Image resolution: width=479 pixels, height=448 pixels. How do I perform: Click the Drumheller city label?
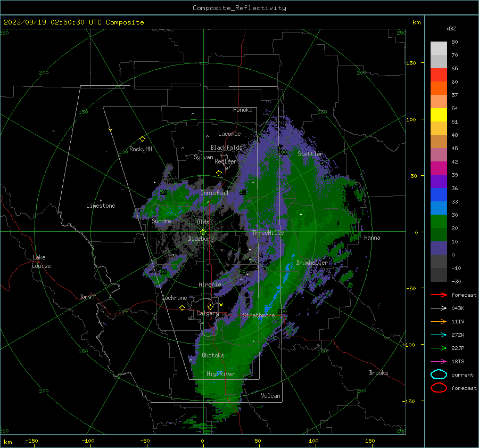tap(312, 263)
